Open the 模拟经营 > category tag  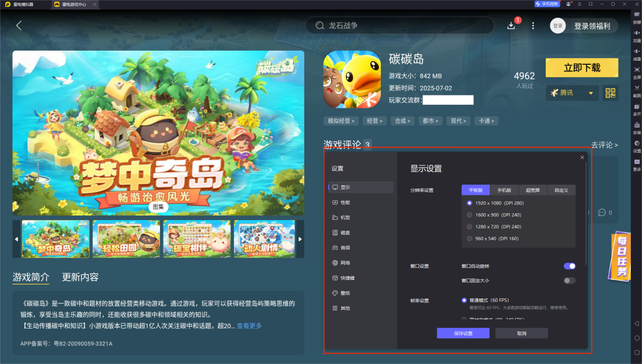[x=341, y=121]
